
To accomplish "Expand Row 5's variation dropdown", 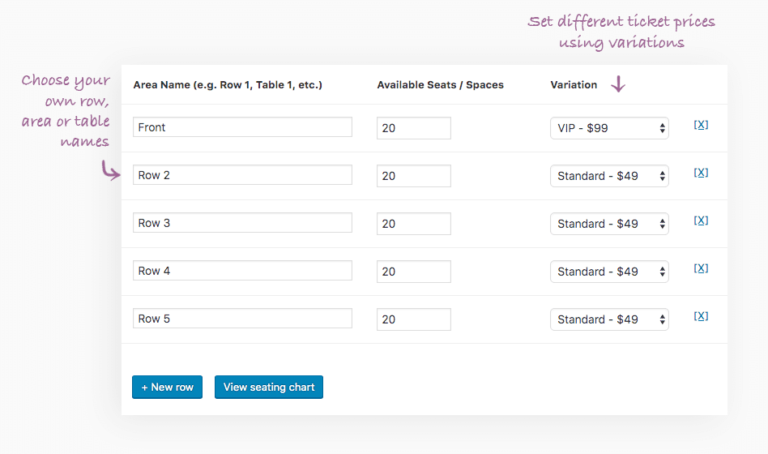I will pos(609,319).
